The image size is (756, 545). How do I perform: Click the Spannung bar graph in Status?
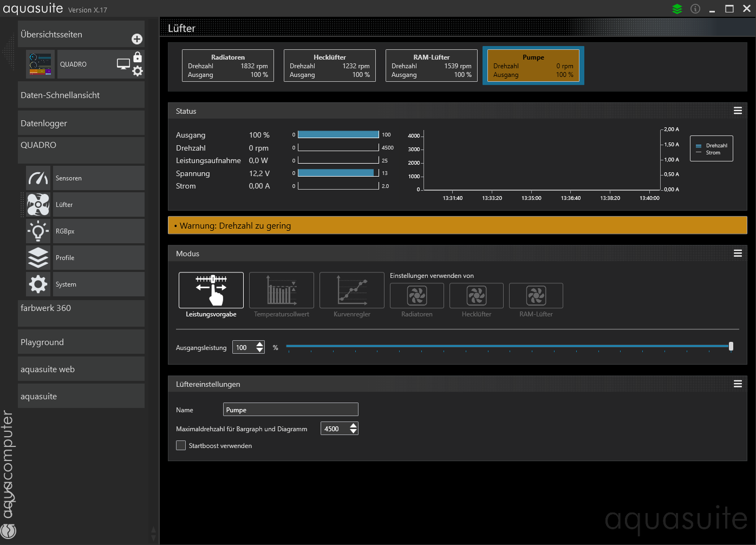point(338,173)
